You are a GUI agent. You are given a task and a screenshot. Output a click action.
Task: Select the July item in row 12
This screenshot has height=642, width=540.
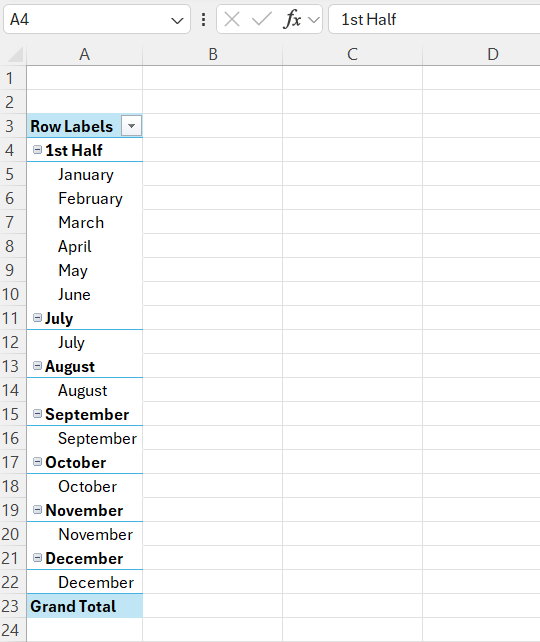(x=71, y=343)
